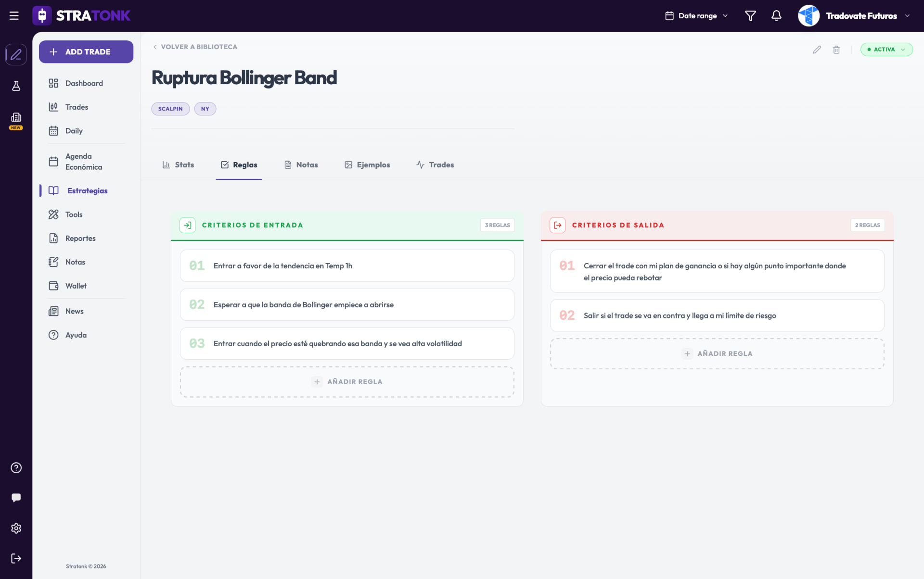
Task: Click the 'Ruptura Bollinger Band' title
Action: 244,78
